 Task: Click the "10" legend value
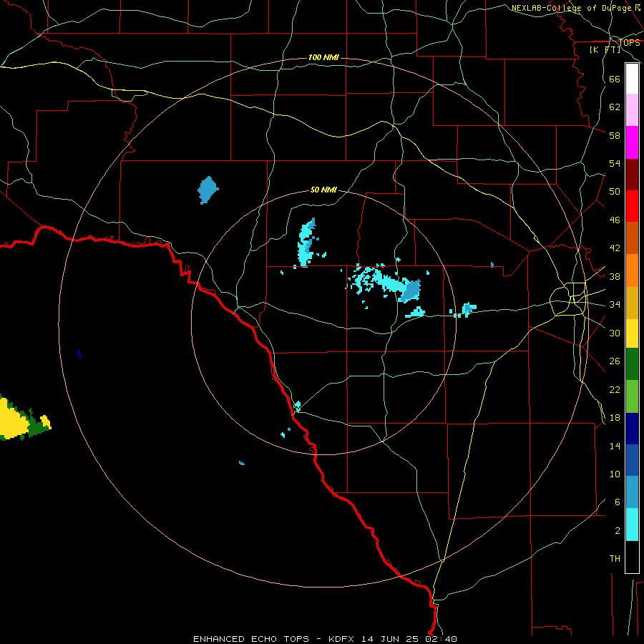(615, 474)
